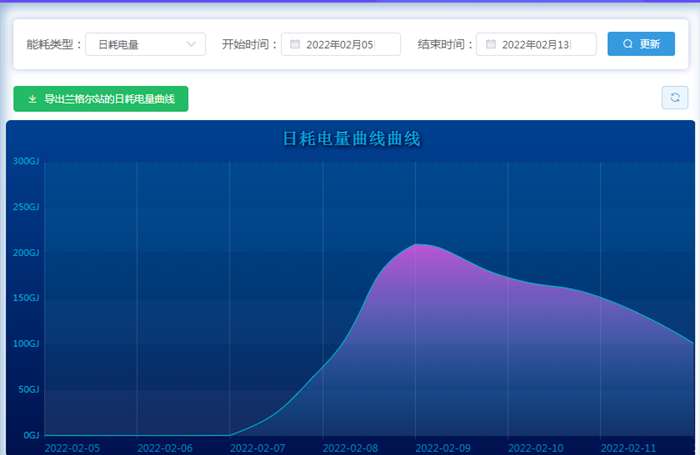Click the 100GJ y-axis label

(x=26, y=343)
